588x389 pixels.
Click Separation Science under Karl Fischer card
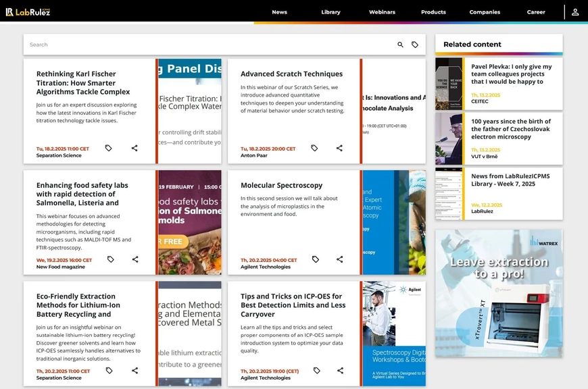(59, 155)
